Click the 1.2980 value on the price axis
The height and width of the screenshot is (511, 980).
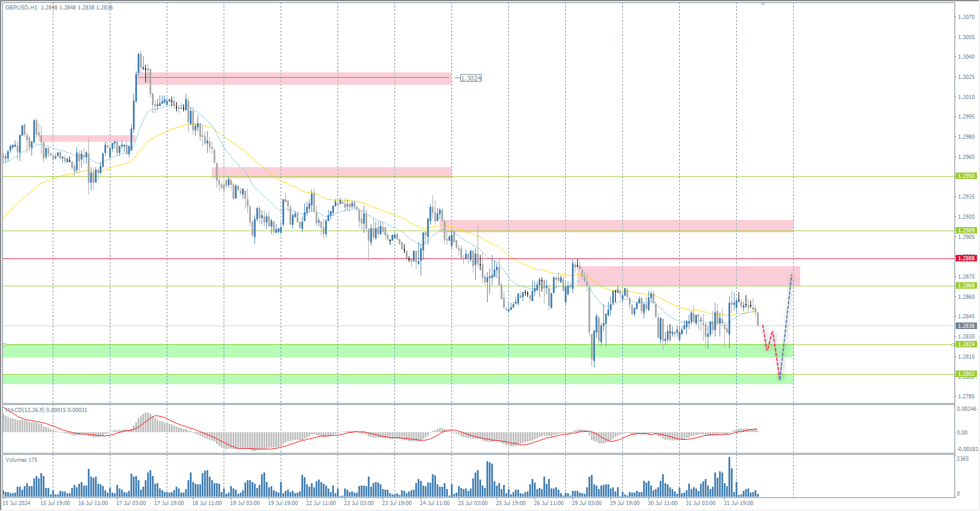pos(966,137)
